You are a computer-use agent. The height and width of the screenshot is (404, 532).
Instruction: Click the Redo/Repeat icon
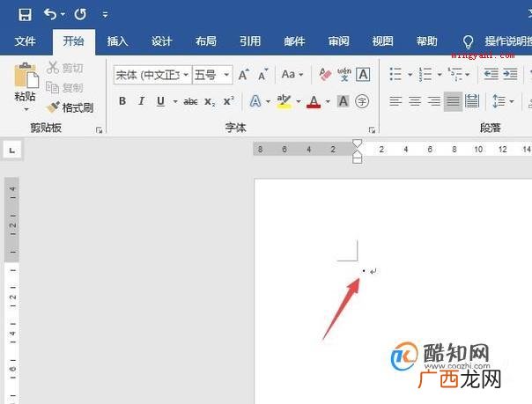point(80,14)
